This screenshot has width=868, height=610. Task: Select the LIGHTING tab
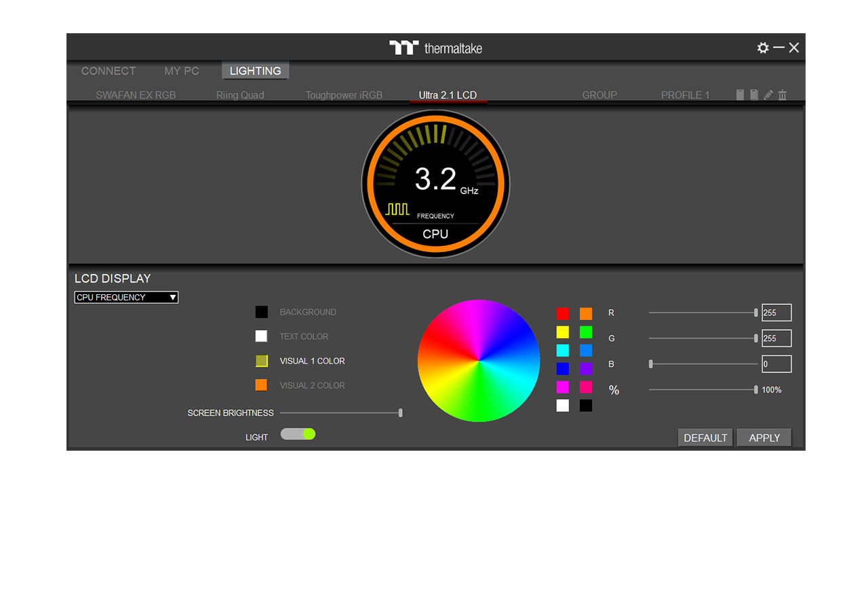(256, 71)
